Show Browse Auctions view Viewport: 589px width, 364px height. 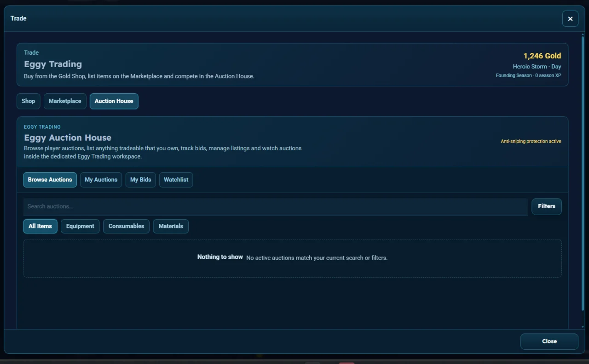click(x=50, y=180)
